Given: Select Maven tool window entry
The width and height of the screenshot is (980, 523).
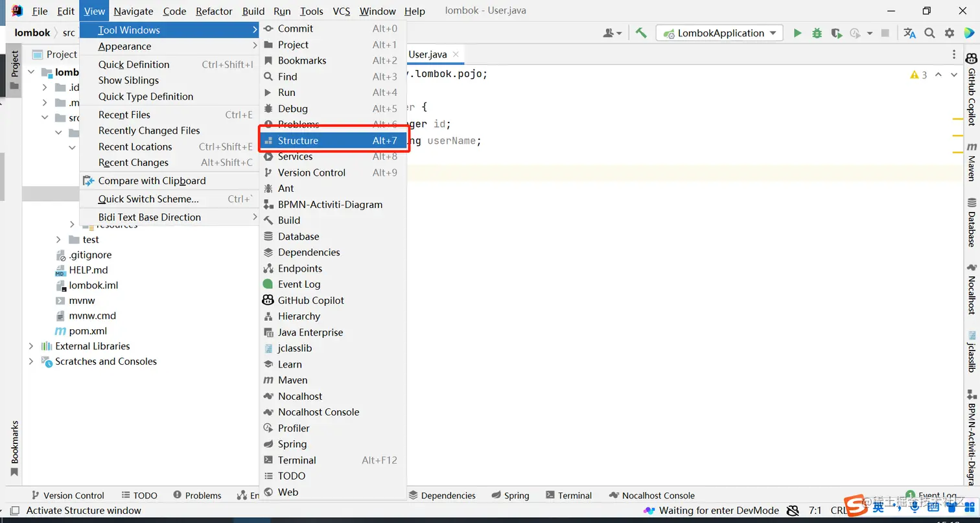Looking at the screenshot, I should pos(333,380).
